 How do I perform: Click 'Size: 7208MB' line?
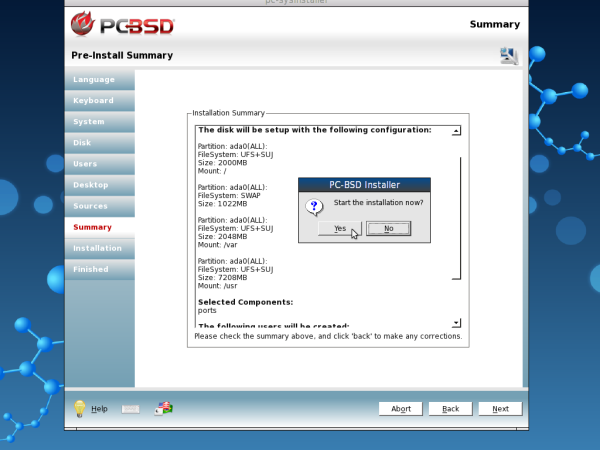pyautogui.click(x=222, y=277)
